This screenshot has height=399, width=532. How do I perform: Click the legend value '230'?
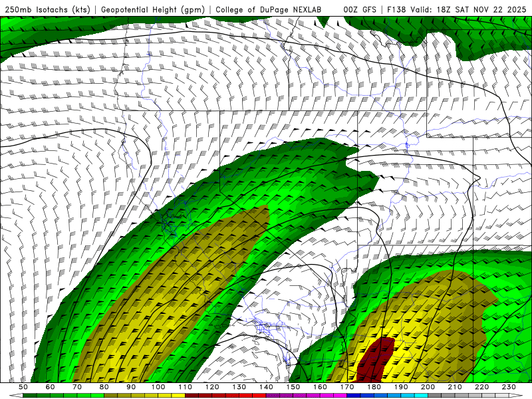[509, 387]
